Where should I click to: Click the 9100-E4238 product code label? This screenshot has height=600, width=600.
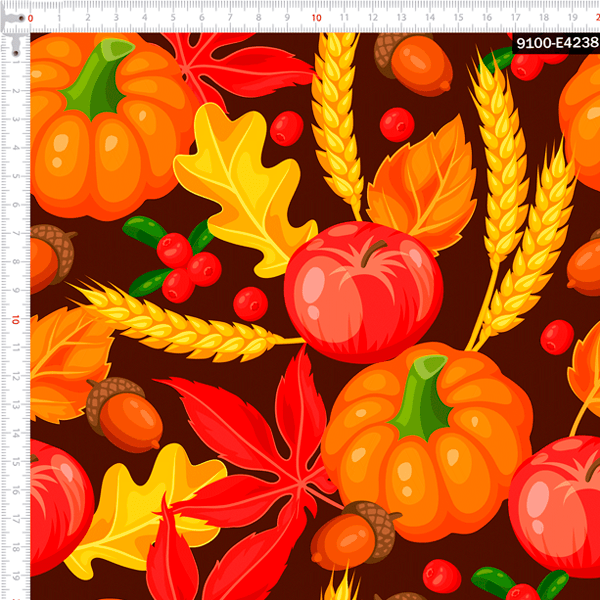pyautogui.click(x=554, y=43)
